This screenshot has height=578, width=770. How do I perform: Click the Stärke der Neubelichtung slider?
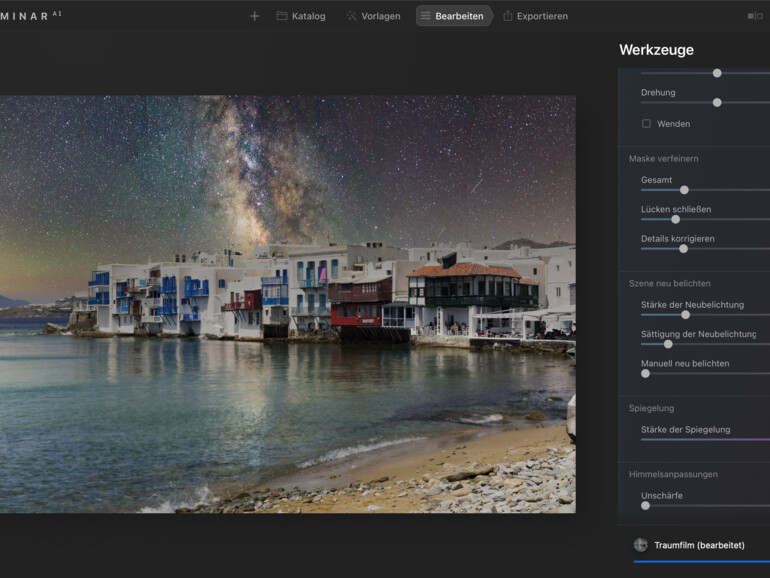(x=686, y=315)
